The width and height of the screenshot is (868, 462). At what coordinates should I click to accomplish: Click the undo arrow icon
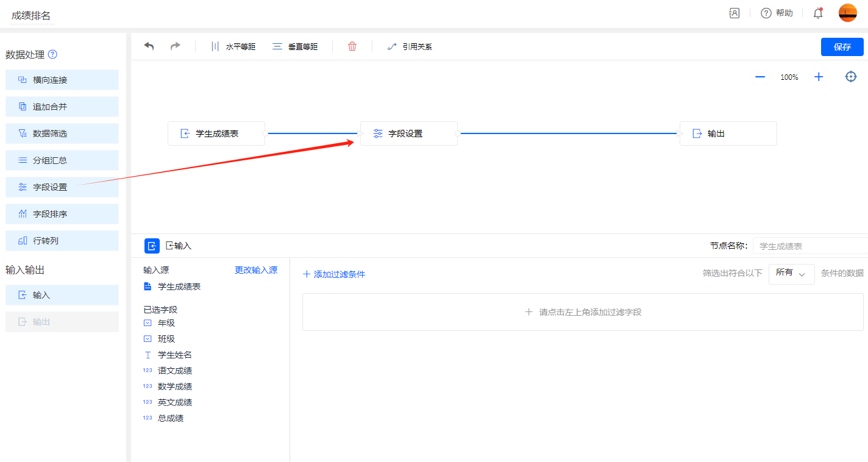pos(149,46)
